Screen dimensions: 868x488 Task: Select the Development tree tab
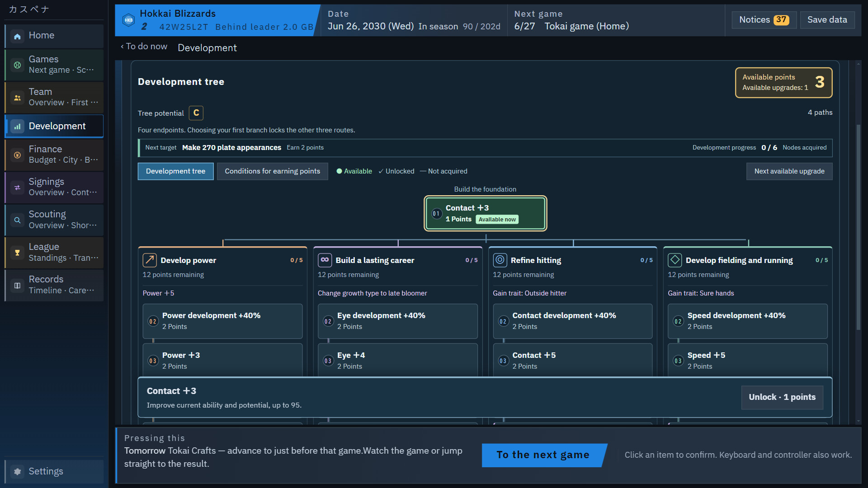pyautogui.click(x=175, y=171)
